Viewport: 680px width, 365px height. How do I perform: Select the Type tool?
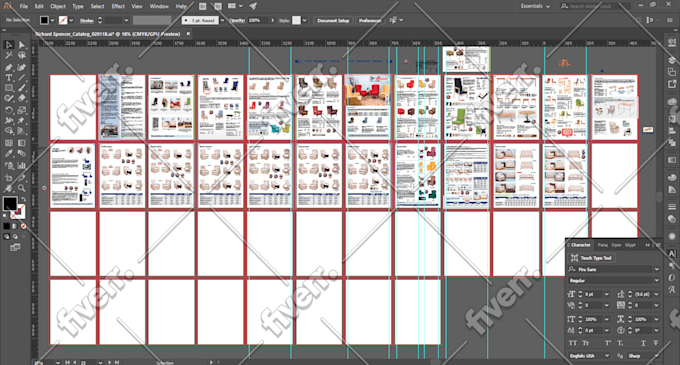tap(9, 78)
